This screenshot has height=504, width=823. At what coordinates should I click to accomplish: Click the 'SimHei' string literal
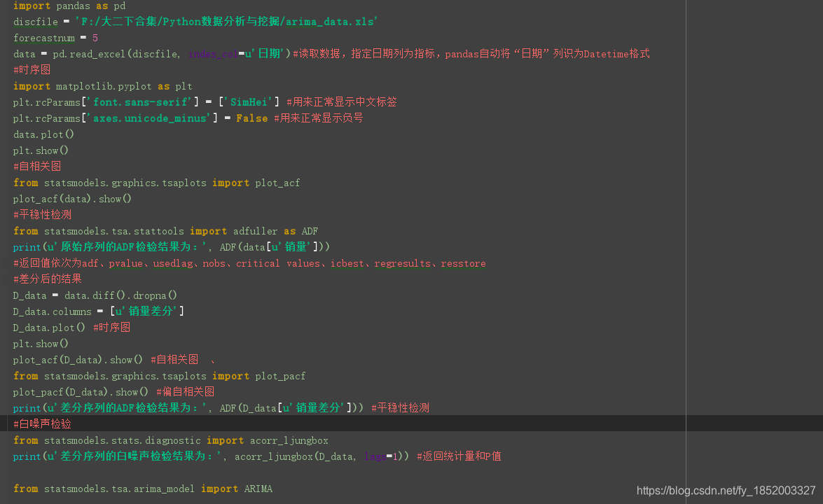click(248, 101)
